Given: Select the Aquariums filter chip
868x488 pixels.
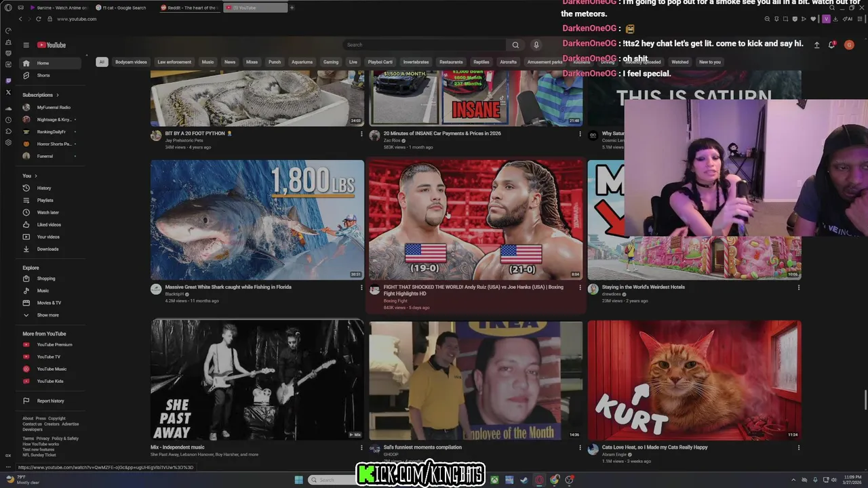Looking at the screenshot, I should [302, 62].
